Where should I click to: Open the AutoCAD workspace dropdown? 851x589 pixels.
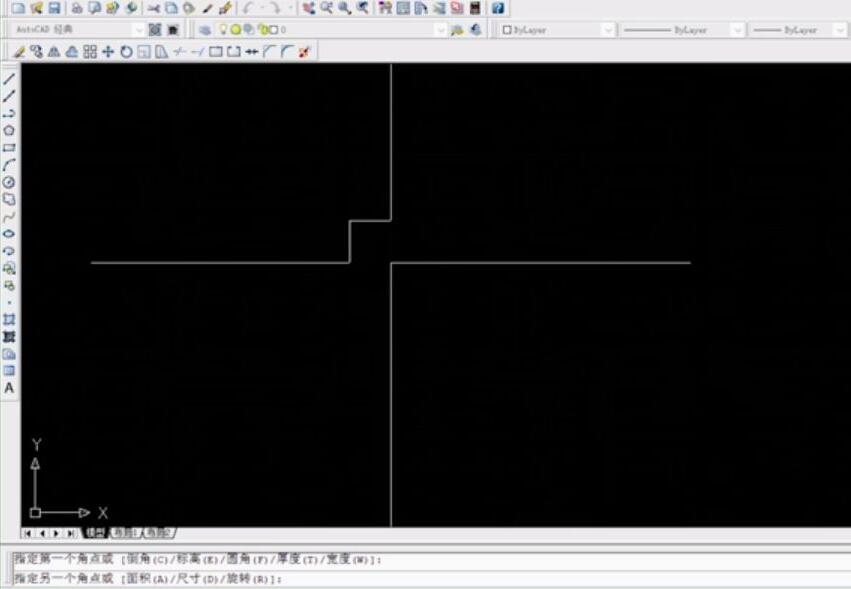pyautogui.click(x=139, y=30)
